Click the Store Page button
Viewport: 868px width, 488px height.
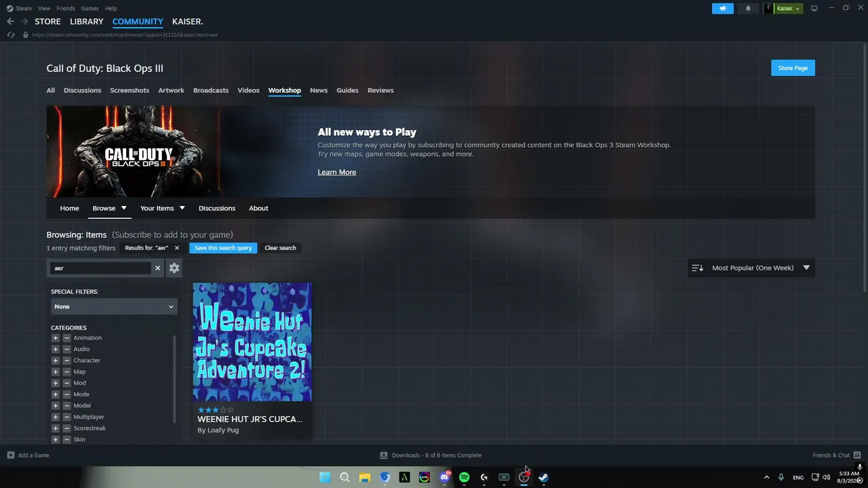(x=793, y=68)
